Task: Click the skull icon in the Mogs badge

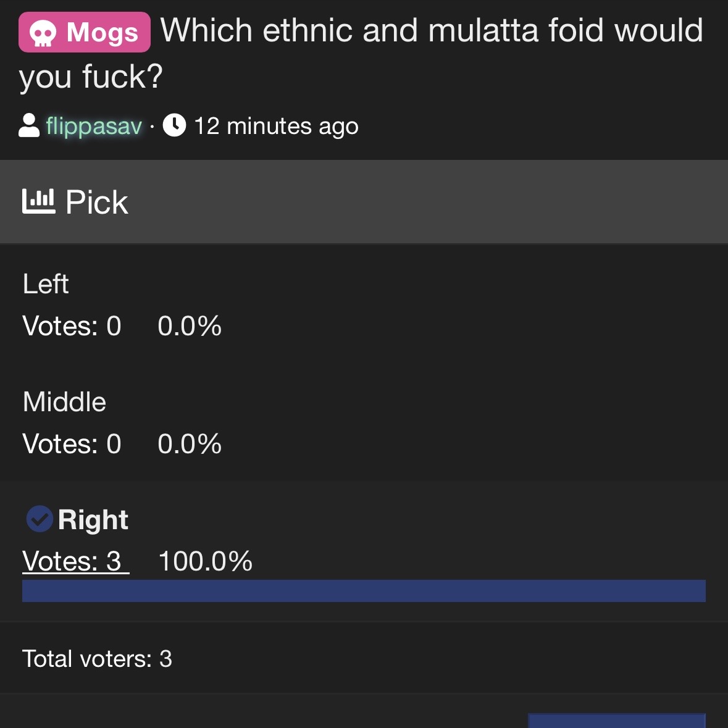Action: [43, 33]
